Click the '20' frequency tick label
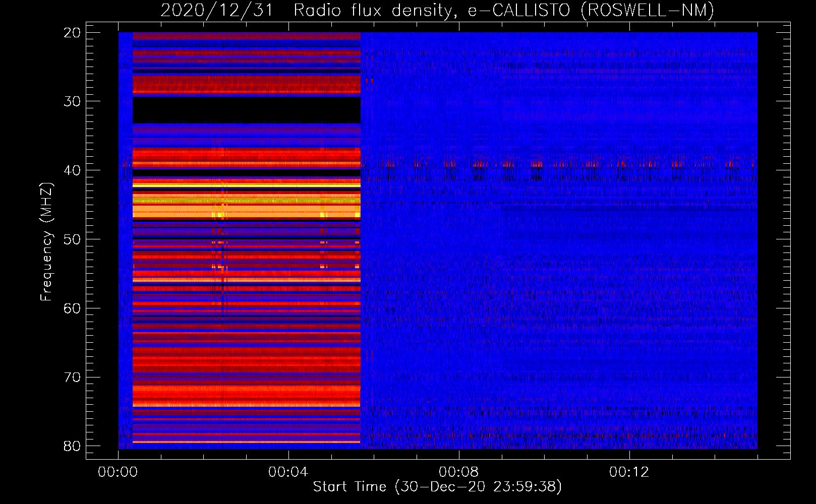This screenshot has width=816, height=504. coord(72,33)
